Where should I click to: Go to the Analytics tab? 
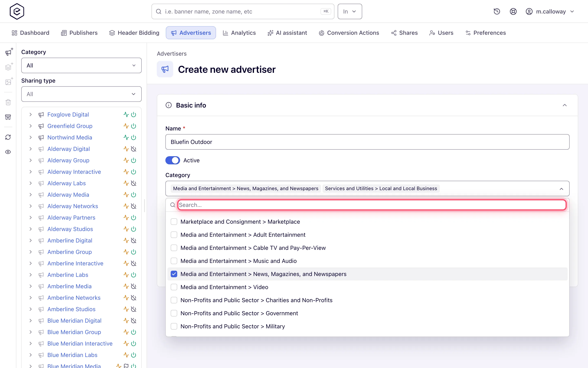(239, 33)
